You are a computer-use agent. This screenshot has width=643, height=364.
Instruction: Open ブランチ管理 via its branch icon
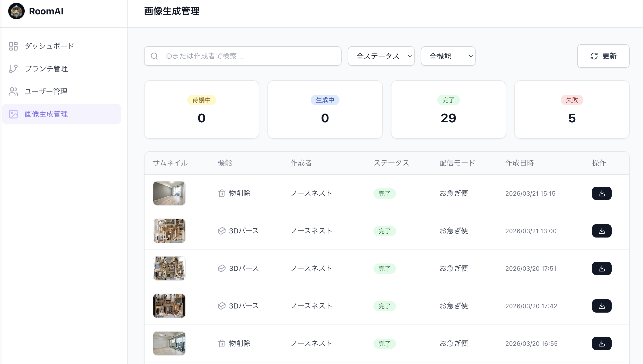[13, 69]
